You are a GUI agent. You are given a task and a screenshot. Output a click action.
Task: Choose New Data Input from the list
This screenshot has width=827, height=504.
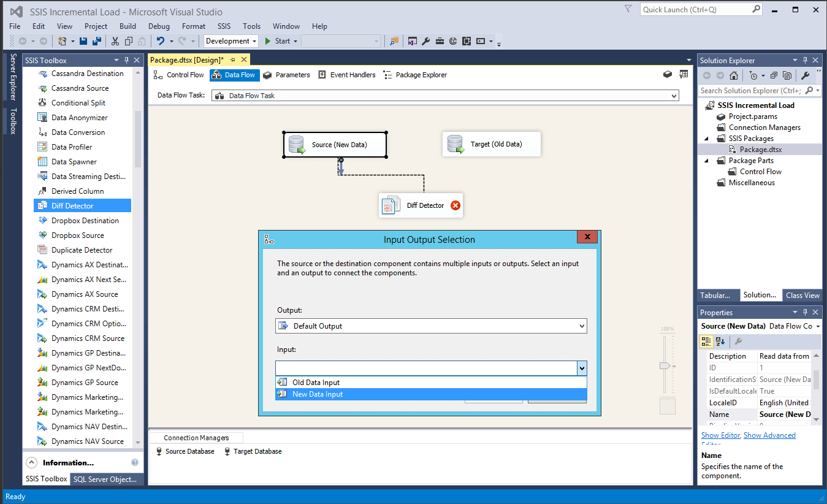(x=431, y=394)
